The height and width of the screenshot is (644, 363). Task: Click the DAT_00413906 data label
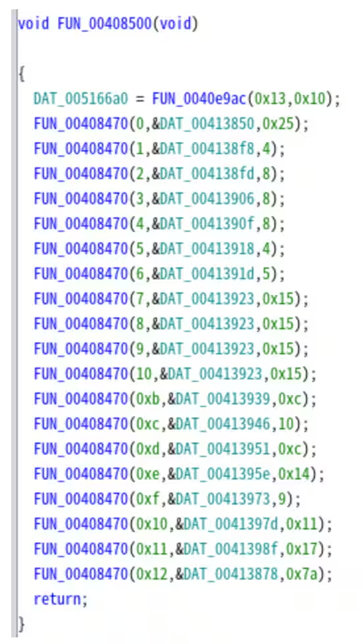(207, 200)
